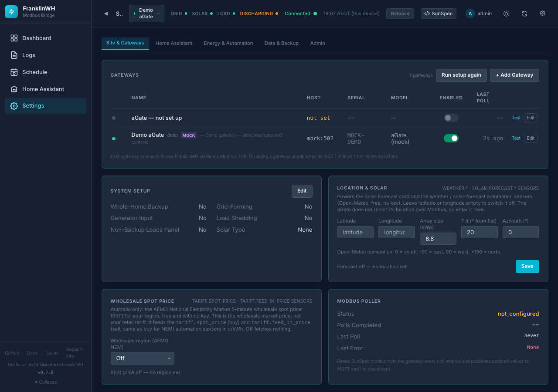The width and height of the screenshot is (558, 392).
Task: Click the Connected status text
Action: 297,14
